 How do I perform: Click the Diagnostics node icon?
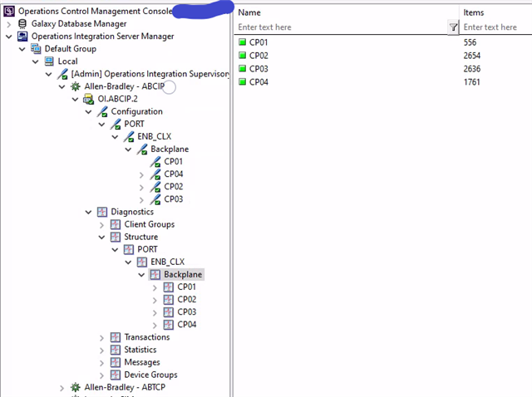[x=102, y=212]
